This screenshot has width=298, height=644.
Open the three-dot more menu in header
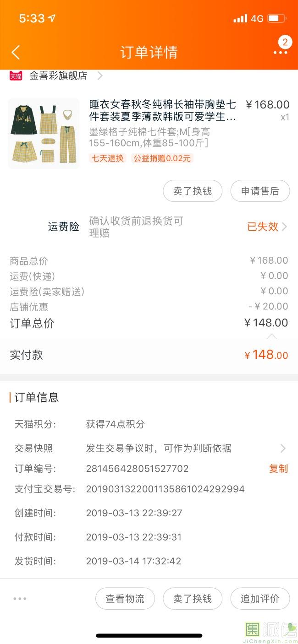pyautogui.click(x=280, y=53)
